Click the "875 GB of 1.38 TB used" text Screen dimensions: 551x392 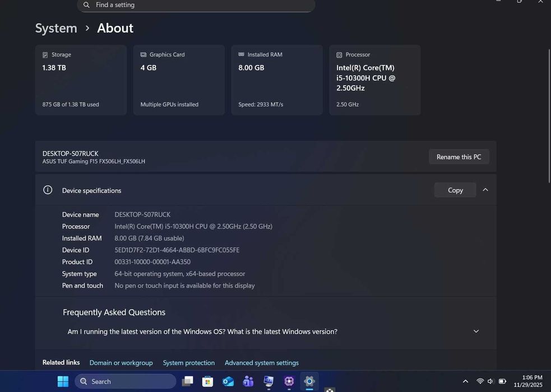[x=70, y=105]
